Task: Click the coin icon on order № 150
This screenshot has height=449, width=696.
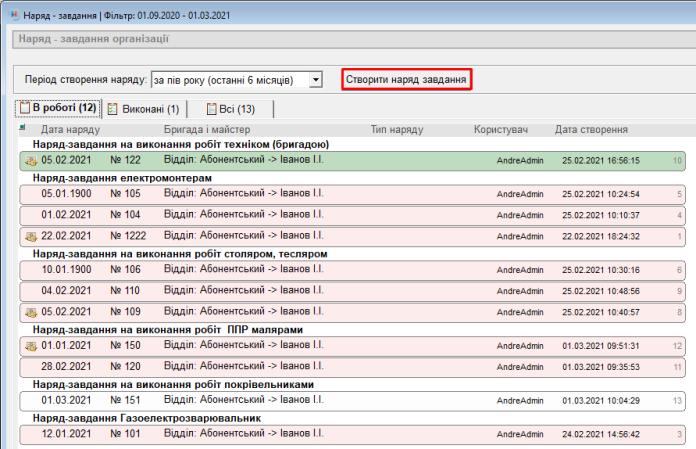Action: pyautogui.click(x=30, y=346)
